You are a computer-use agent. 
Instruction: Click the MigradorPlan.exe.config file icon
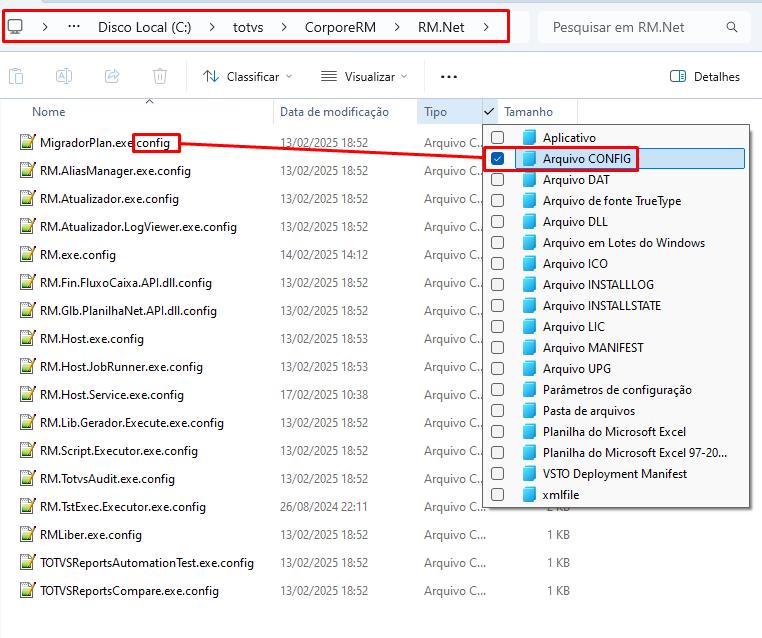[x=27, y=142]
